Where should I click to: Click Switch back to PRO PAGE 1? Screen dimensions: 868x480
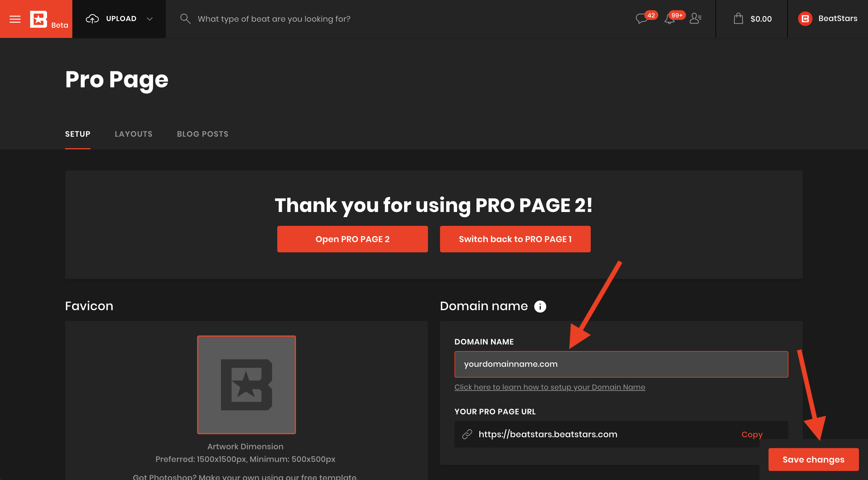pos(514,239)
